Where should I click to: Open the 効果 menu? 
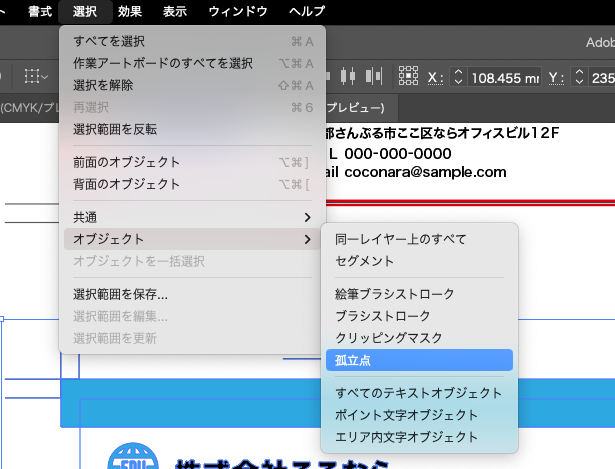click(x=129, y=11)
